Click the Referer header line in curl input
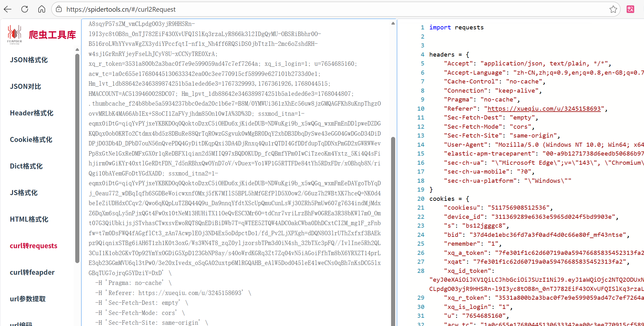The image size is (644, 326). [x=173, y=293]
